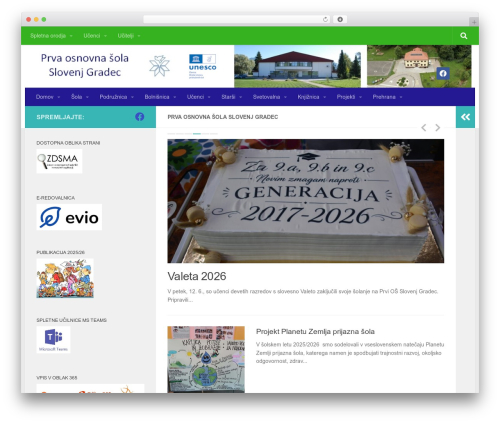Viewport: 500px width, 423px height.
Task: Open Publikacija 2025/26 cartoon image
Action: coord(65,278)
